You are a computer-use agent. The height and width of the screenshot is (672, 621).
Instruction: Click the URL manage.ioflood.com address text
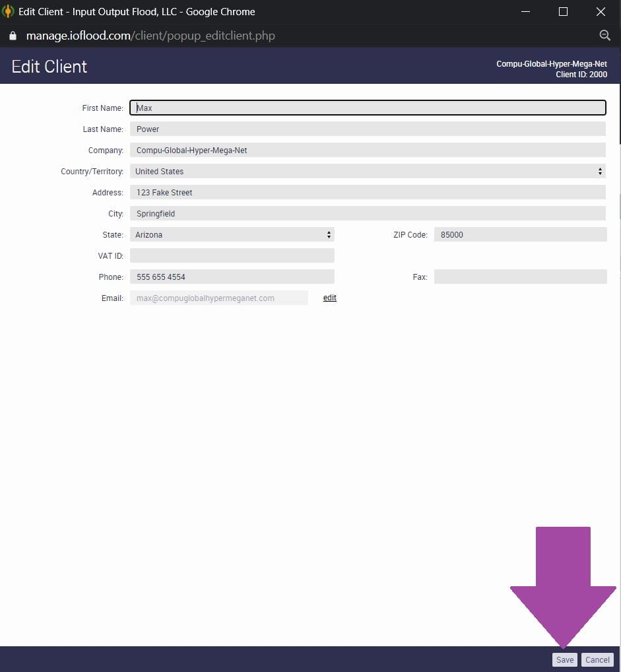(x=150, y=36)
